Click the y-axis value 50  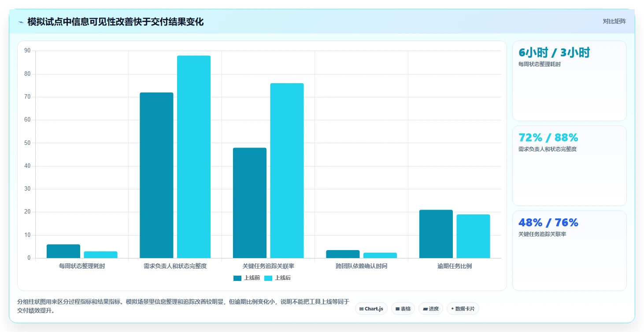(27, 143)
